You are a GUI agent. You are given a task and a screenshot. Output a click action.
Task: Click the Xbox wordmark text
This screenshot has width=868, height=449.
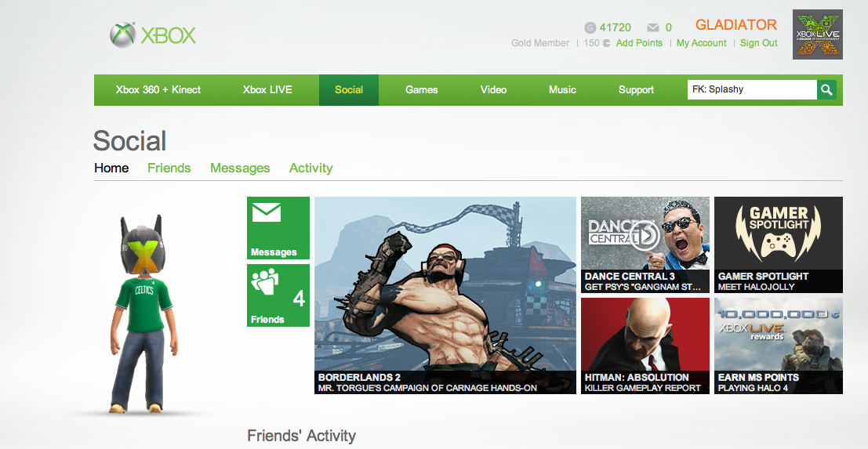click(168, 36)
